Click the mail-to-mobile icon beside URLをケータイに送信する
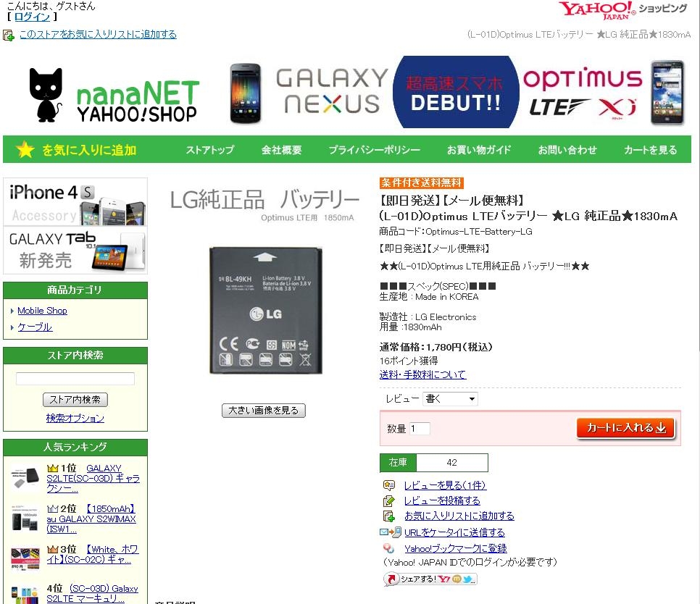Screen dimensions: 700x604 click(x=390, y=532)
